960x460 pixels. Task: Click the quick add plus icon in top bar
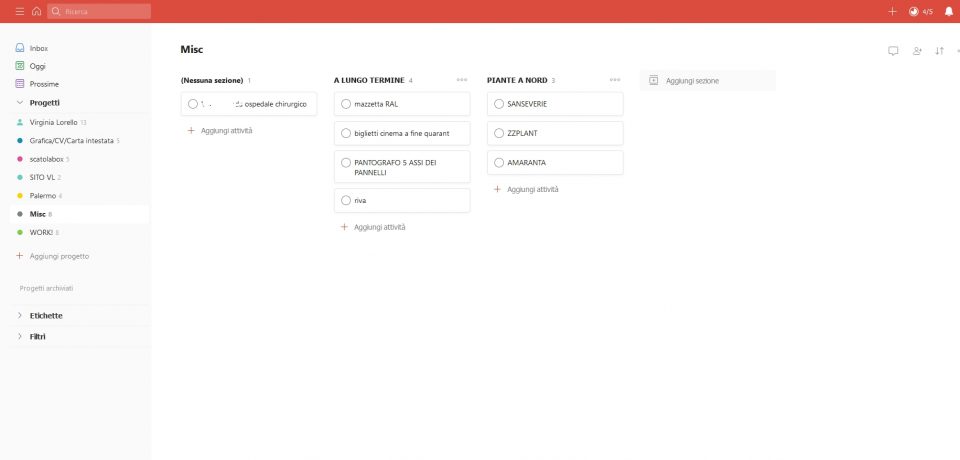tap(892, 11)
